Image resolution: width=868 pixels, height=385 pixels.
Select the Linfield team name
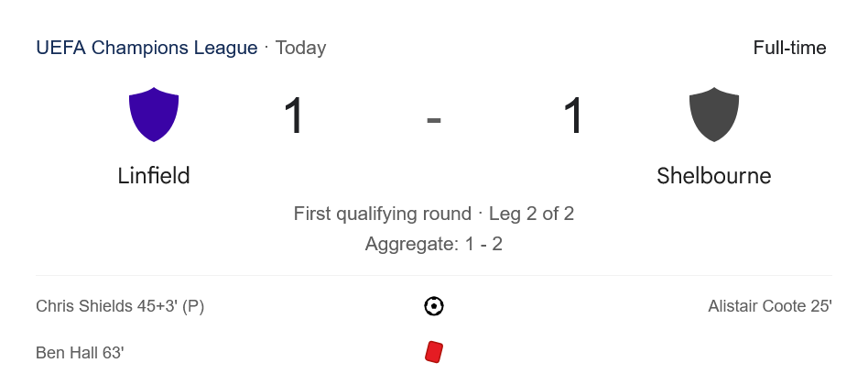point(154,176)
